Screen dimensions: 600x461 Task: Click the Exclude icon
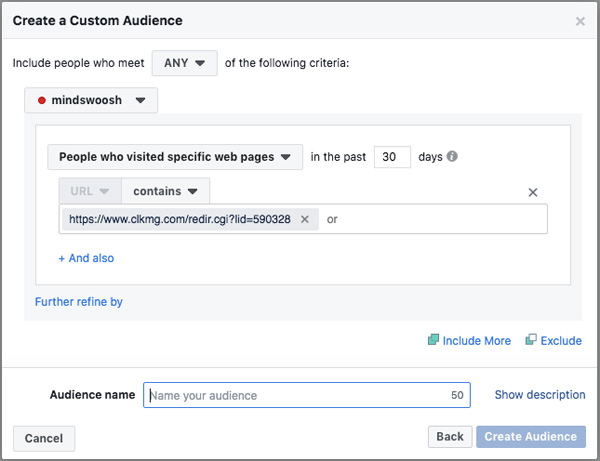[x=531, y=339]
